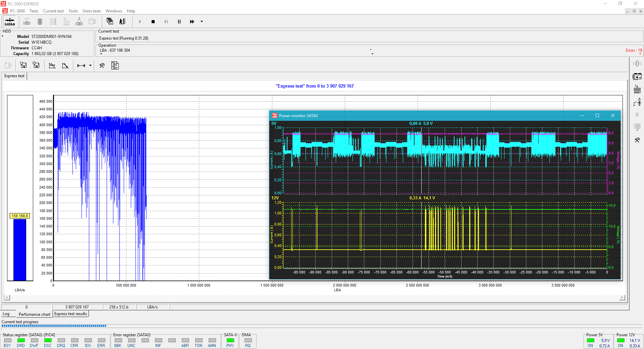The width and height of the screenshot is (644, 349).
Task: Toggle the Power 5V ON indicator
Action: pyautogui.click(x=591, y=341)
